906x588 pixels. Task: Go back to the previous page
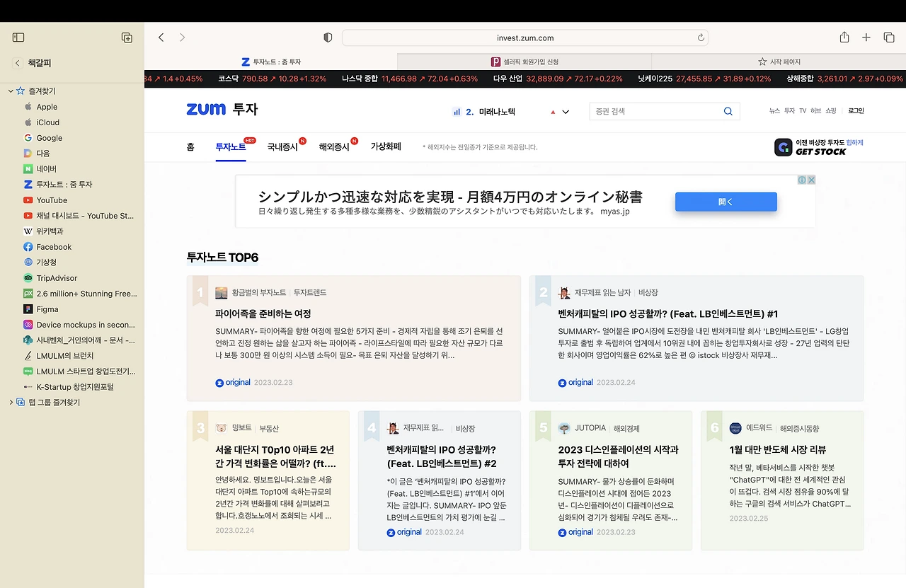click(161, 38)
